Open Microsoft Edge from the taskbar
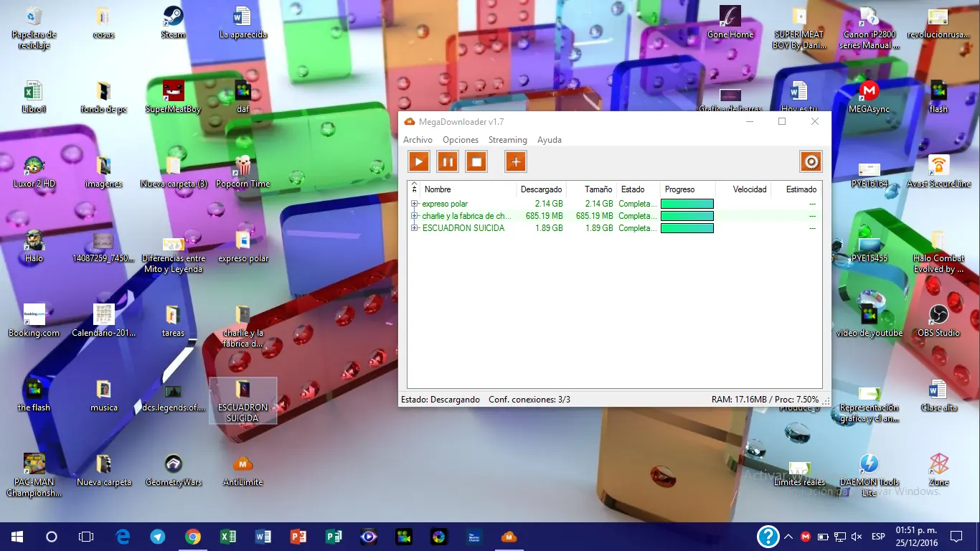 pos(123,537)
